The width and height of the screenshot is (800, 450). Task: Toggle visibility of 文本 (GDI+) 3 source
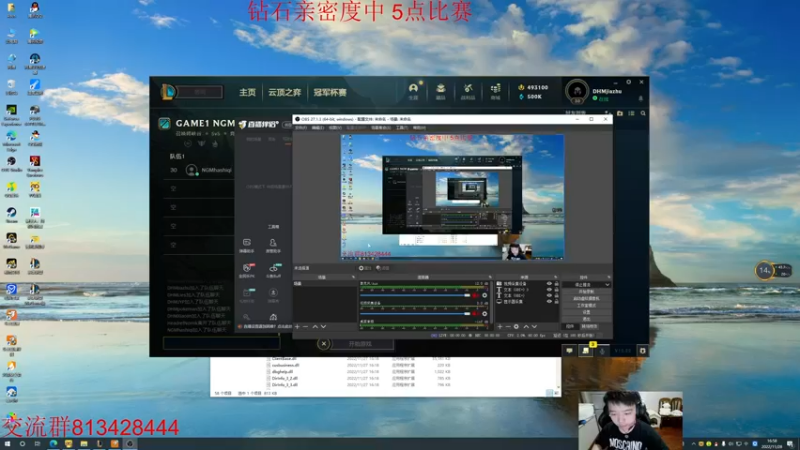pyautogui.click(x=549, y=289)
